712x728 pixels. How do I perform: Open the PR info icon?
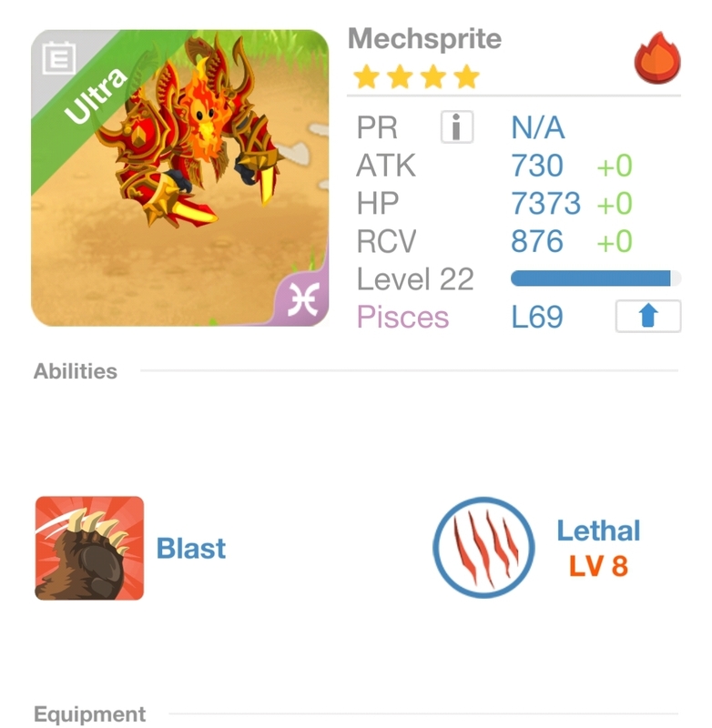(x=457, y=126)
